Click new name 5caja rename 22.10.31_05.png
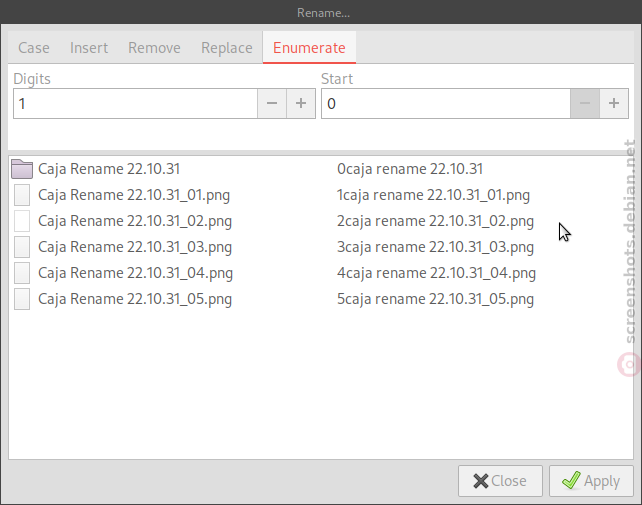Screen dimensions: 642x505 [435, 299]
